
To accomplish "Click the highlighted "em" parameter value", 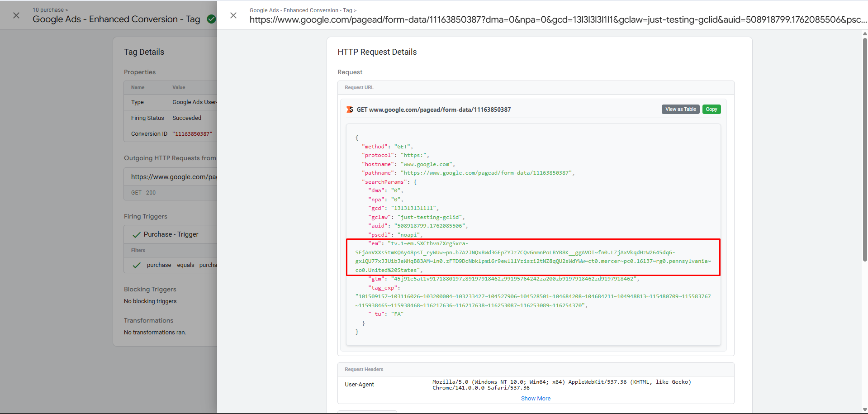I will (533, 257).
